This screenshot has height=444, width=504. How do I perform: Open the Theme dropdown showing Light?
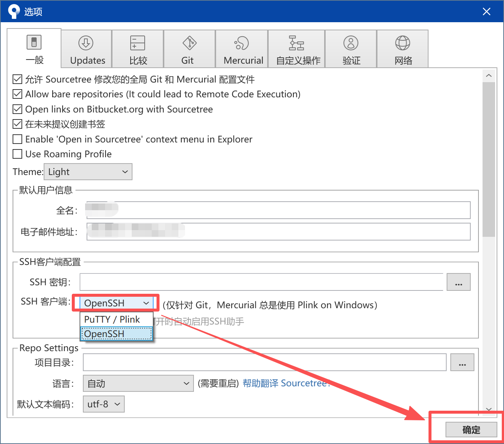coord(88,172)
